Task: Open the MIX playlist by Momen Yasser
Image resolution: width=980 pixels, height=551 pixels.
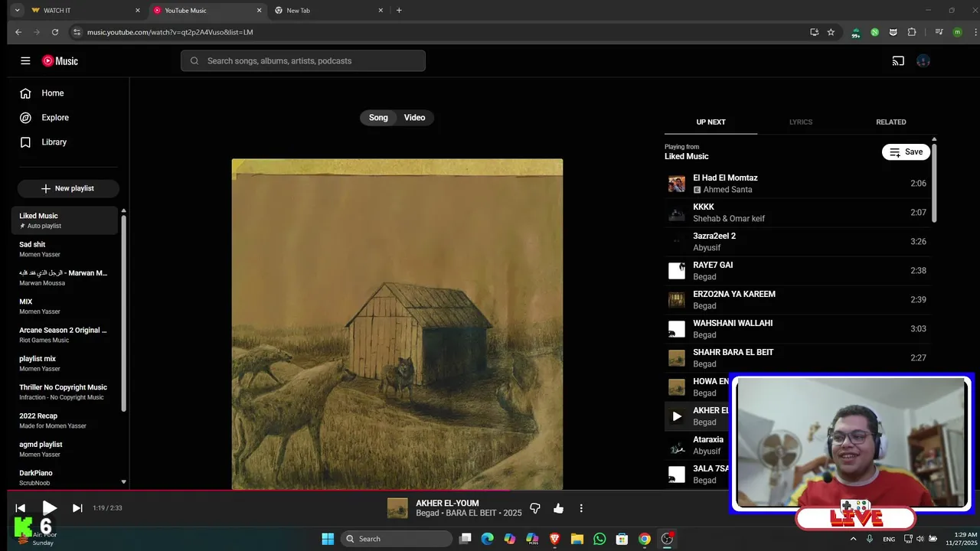Action: [65, 306]
